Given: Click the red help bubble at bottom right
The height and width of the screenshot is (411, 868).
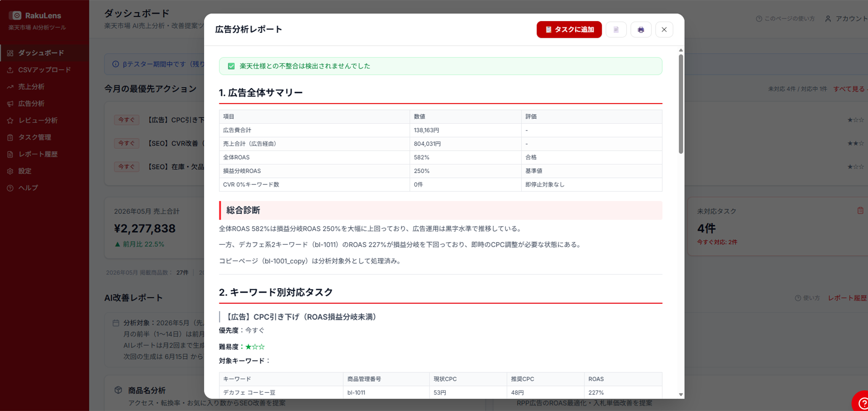Looking at the screenshot, I should pos(861,402).
